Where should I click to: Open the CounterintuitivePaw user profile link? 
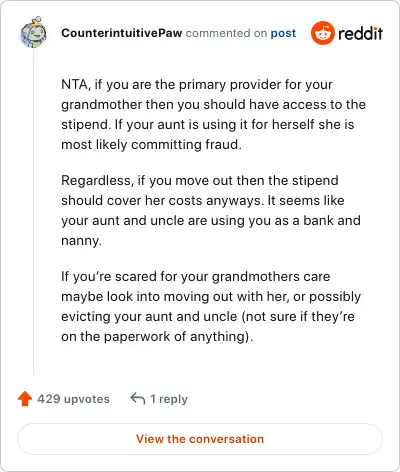coord(122,33)
